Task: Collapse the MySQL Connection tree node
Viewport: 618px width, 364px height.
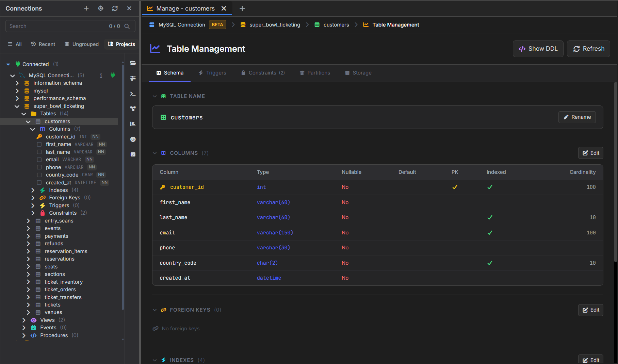Action: click(13, 76)
